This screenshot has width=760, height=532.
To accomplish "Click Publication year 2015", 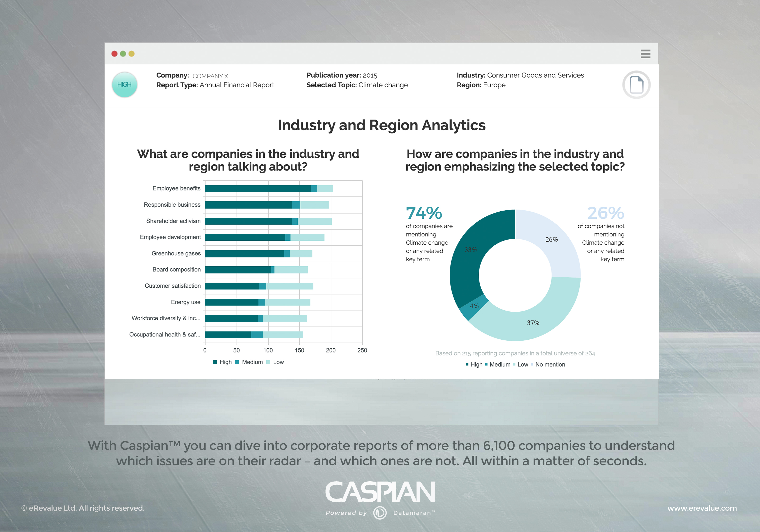I will click(341, 75).
